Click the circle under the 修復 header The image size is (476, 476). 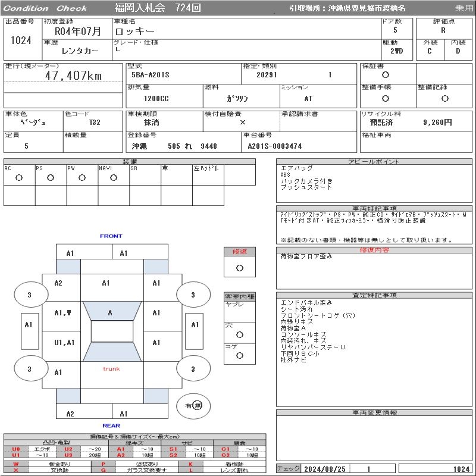click(240, 268)
